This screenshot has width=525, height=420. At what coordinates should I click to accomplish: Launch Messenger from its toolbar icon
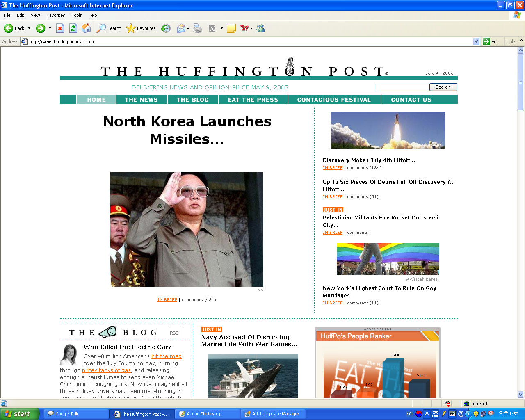pos(260,28)
